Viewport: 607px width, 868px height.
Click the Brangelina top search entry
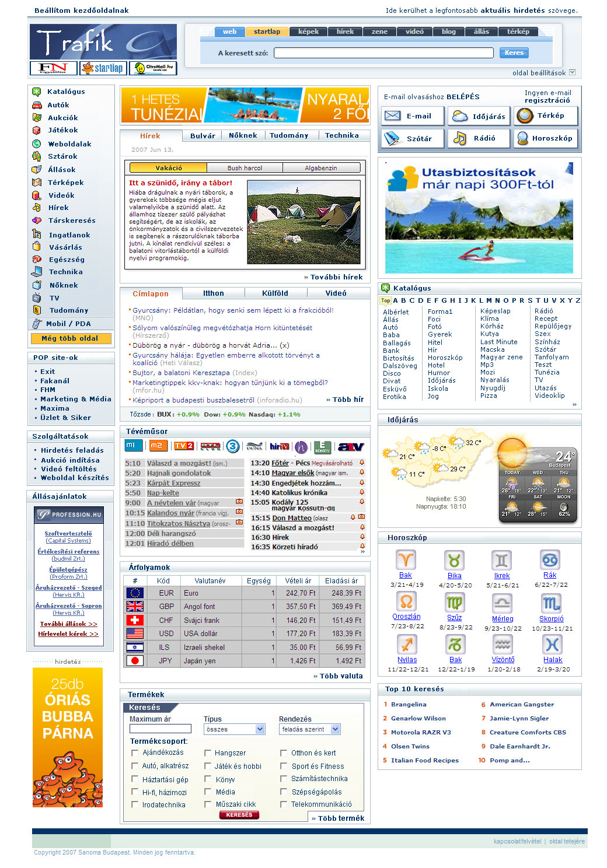(409, 704)
